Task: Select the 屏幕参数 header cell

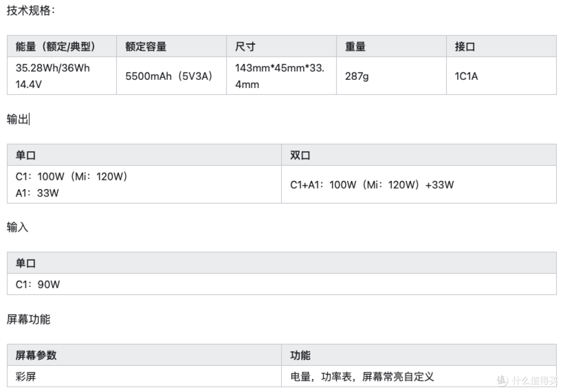Action: coord(144,355)
